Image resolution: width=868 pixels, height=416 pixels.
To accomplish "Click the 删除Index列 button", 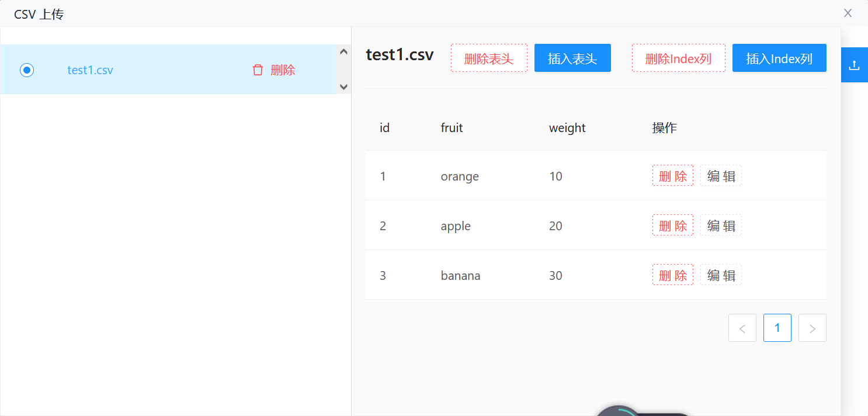I will tap(678, 58).
